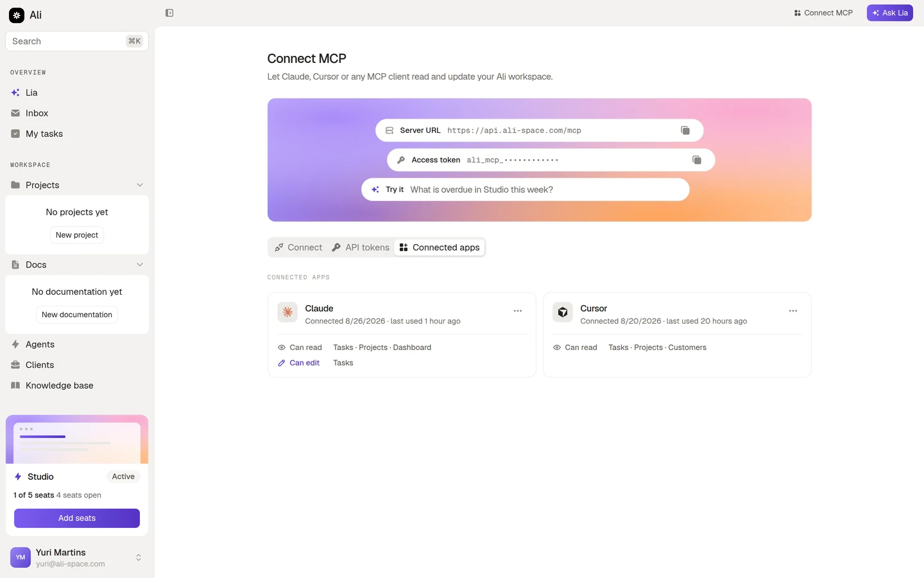The width and height of the screenshot is (924, 578).
Task: Copy the Server URL
Action: click(x=685, y=130)
